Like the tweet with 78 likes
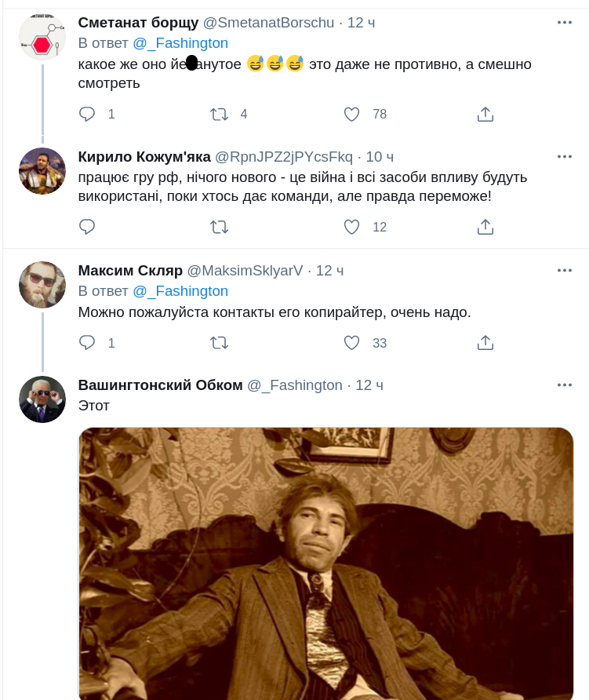The height and width of the screenshot is (700, 589). (x=352, y=114)
